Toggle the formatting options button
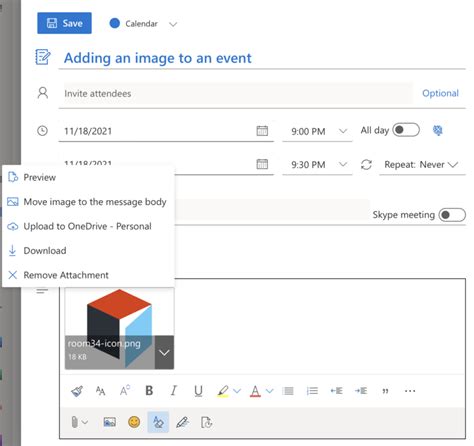474x446 pixels. point(158,422)
